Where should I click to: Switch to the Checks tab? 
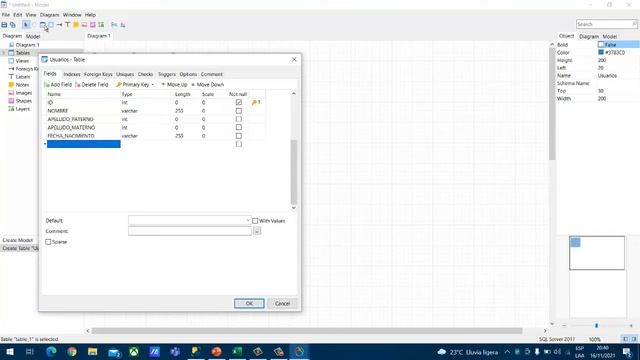[145, 74]
